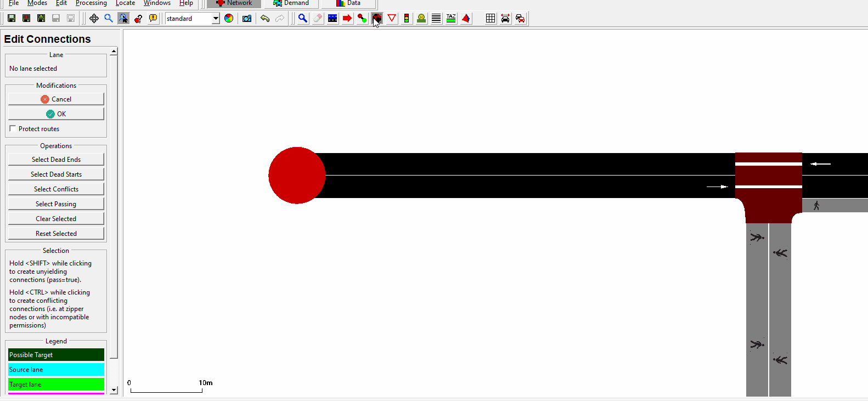Open the Processing menu

pyautogui.click(x=91, y=3)
